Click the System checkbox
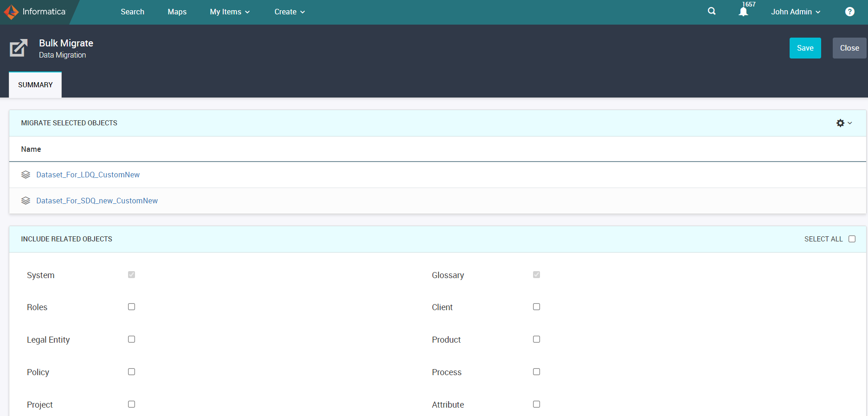868x416 pixels. [131, 274]
